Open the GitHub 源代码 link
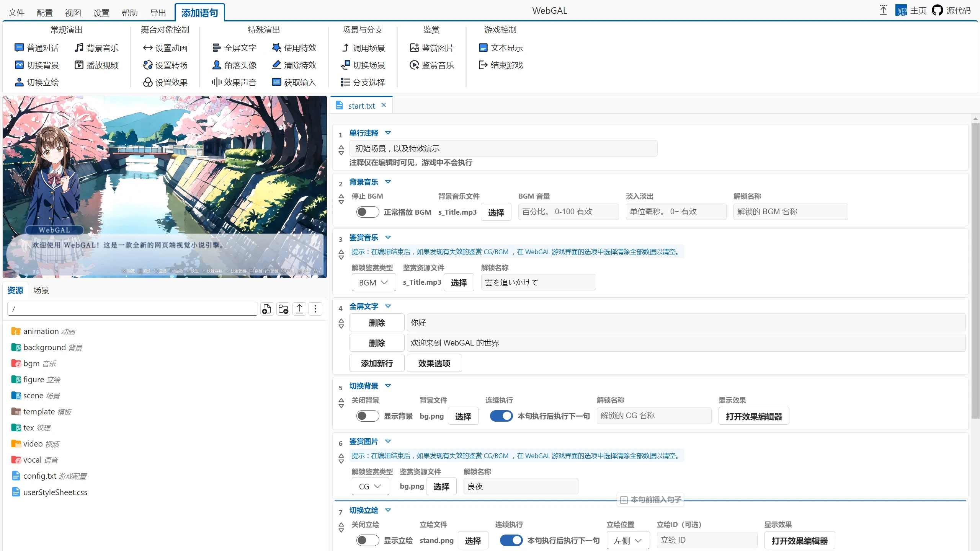 [951, 10]
